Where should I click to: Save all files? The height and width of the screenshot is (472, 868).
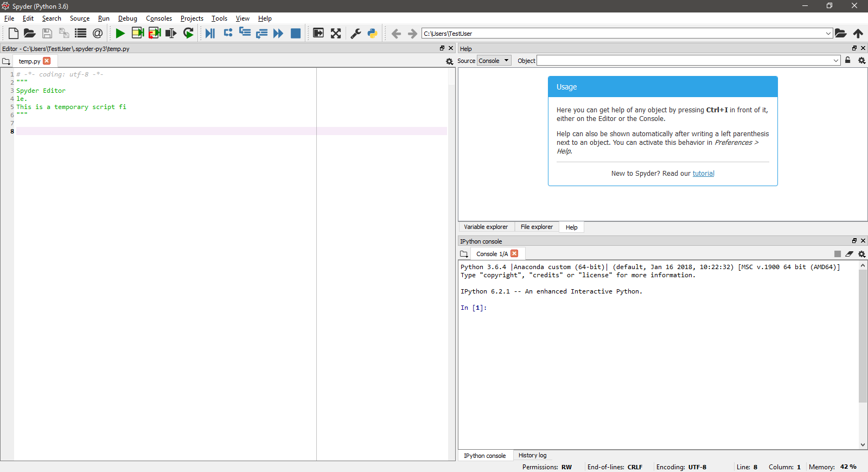(x=64, y=33)
